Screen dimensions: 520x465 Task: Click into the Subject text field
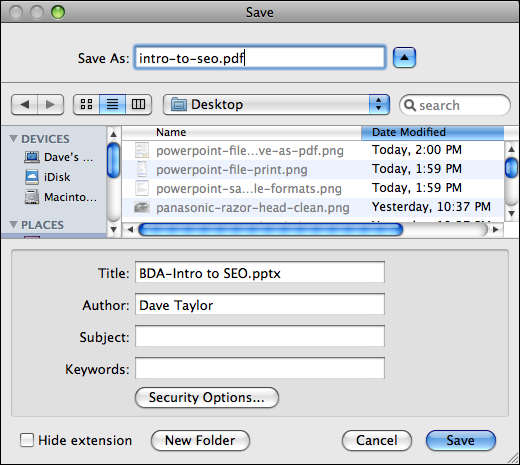coord(260,336)
